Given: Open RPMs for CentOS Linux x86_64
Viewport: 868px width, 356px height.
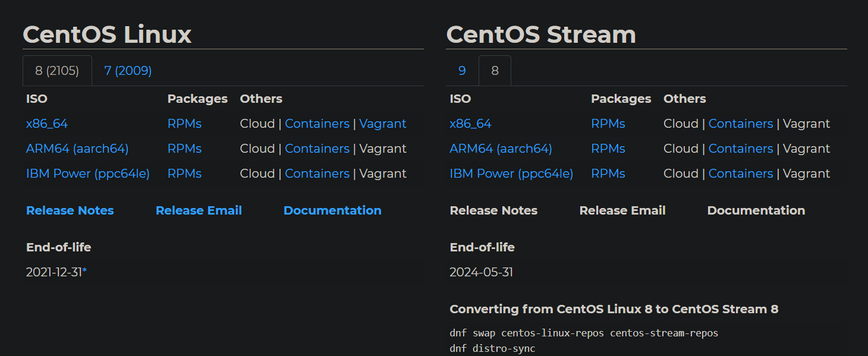Looking at the screenshot, I should tap(184, 124).
